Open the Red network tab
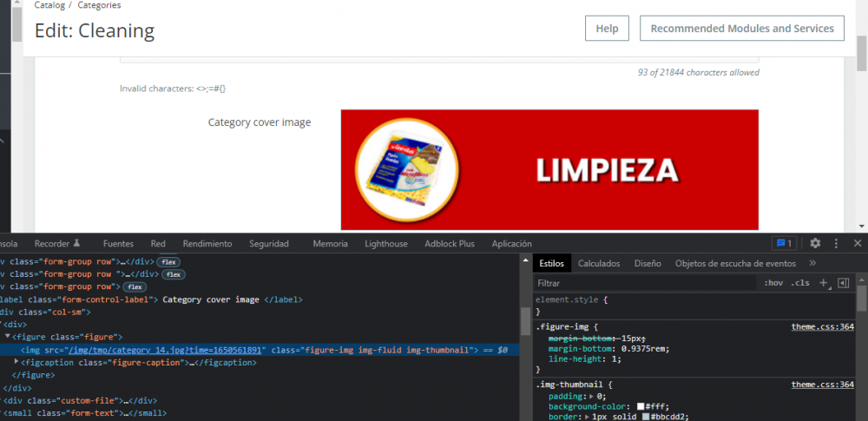This screenshot has width=868, height=421. coord(158,244)
